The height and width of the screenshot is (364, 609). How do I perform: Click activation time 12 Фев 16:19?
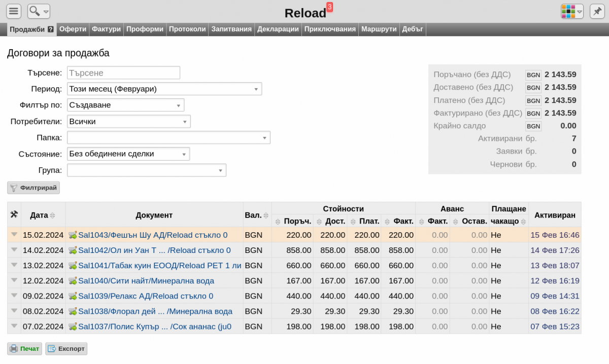[555, 281]
